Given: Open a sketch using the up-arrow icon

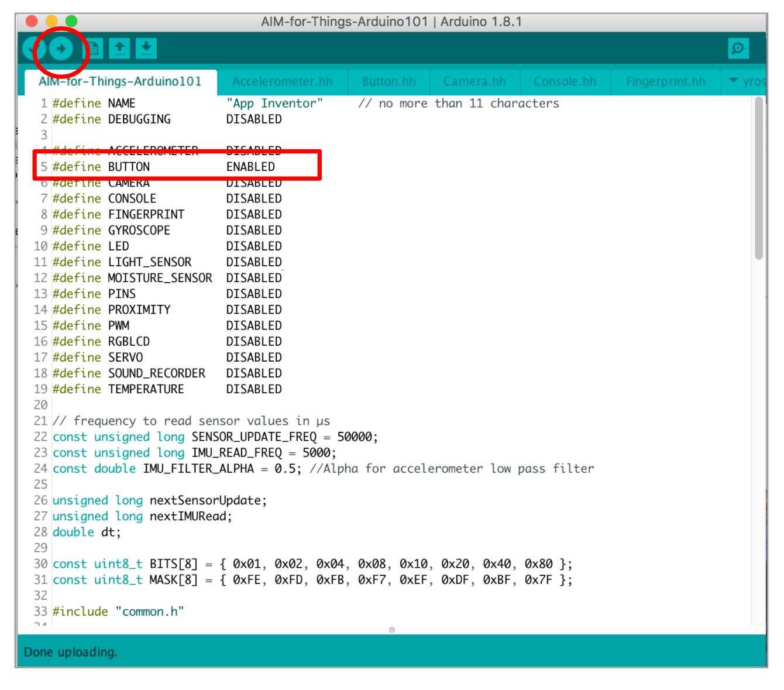Looking at the screenshot, I should pyautogui.click(x=119, y=49).
